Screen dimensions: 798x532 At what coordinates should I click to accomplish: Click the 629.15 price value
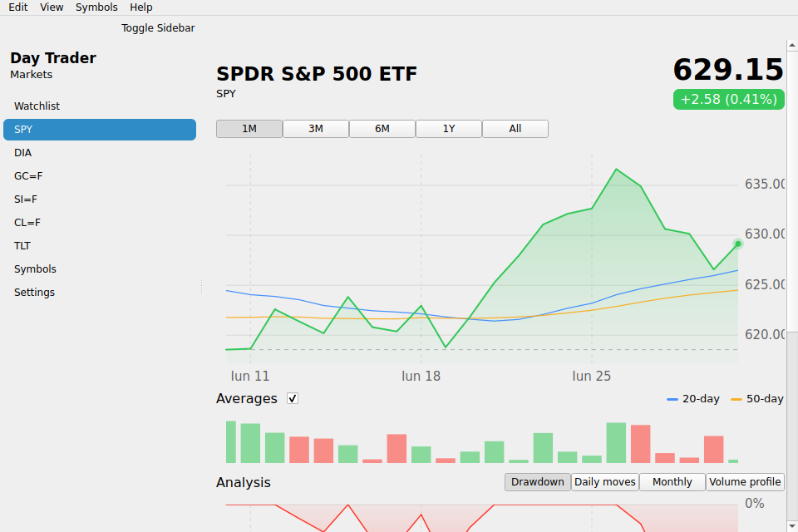click(728, 70)
